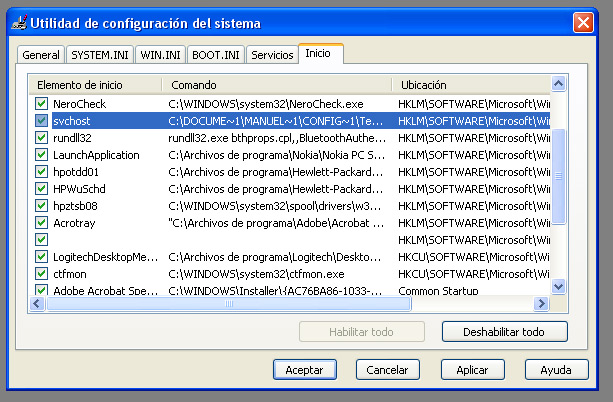Click the system configuration title bar icon
613x402 pixels.
(20, 23)
